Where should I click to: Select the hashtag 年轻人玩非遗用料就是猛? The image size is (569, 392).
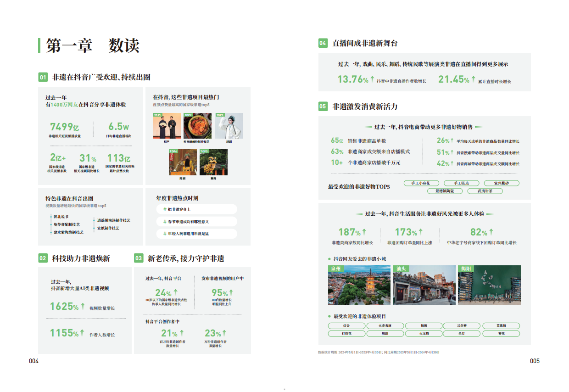(197, 234)
